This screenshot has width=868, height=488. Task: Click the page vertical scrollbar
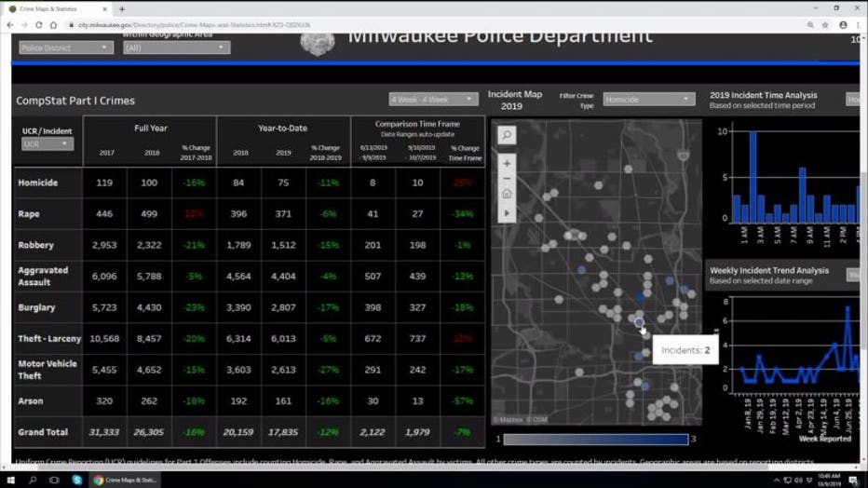point(863,249)
